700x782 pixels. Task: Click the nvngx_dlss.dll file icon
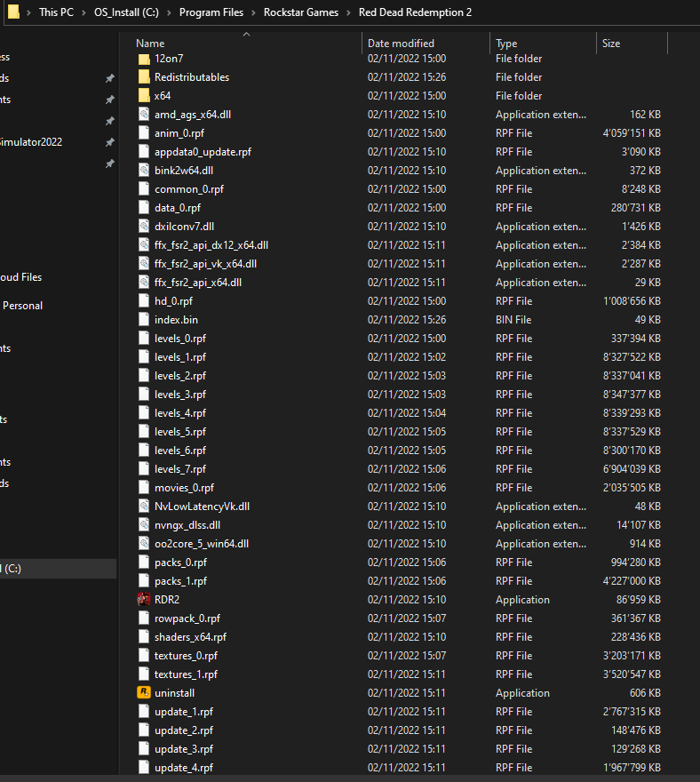click(x=144, y=525)
